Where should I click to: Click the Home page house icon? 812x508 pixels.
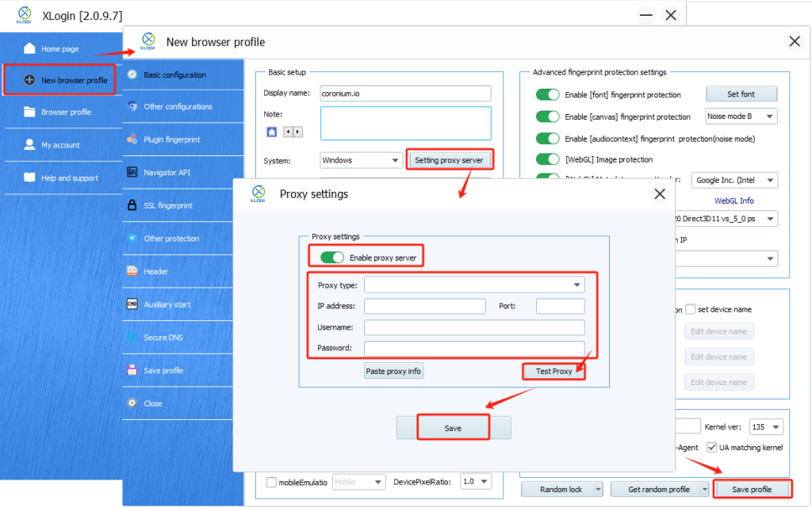coord(29,48)
